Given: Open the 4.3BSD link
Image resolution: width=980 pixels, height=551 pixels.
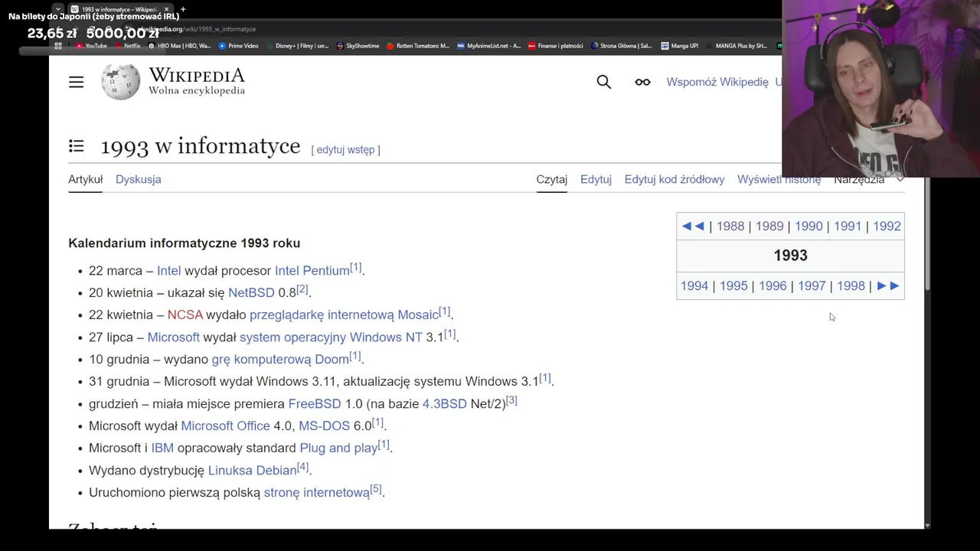Looking at the screenshot, I should click(444, 403).
